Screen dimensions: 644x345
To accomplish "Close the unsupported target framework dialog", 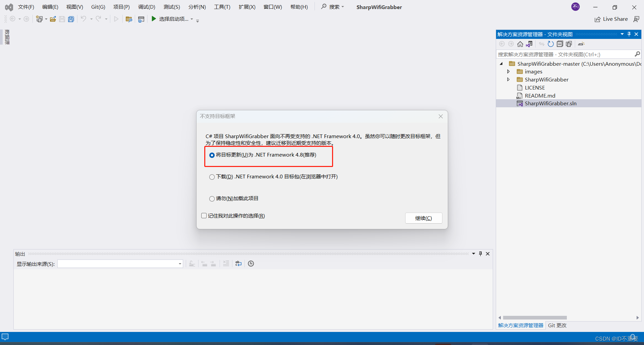I will (x=441, y=116).
